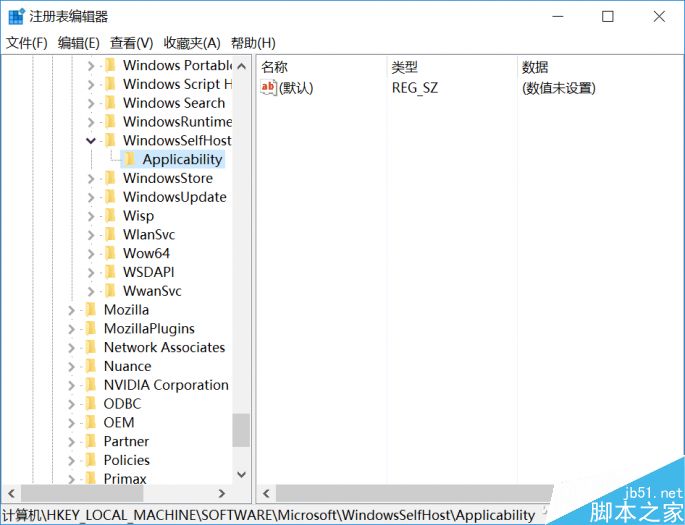Click the (默认) string value icon

point(268,88)
